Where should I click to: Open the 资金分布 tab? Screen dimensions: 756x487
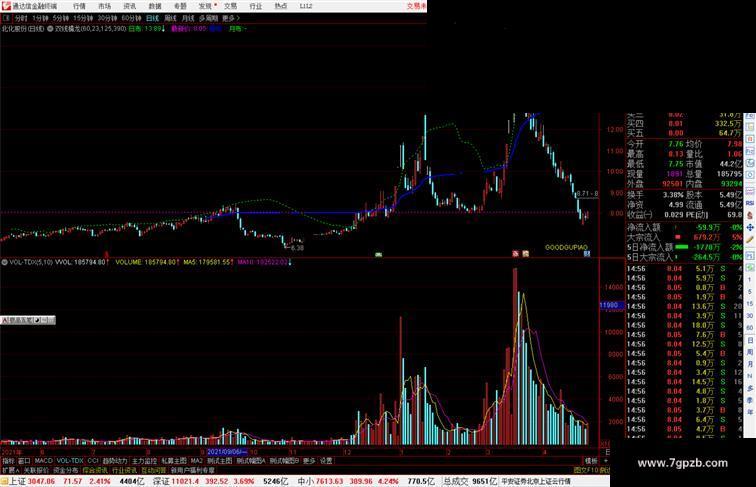(66, 470)
